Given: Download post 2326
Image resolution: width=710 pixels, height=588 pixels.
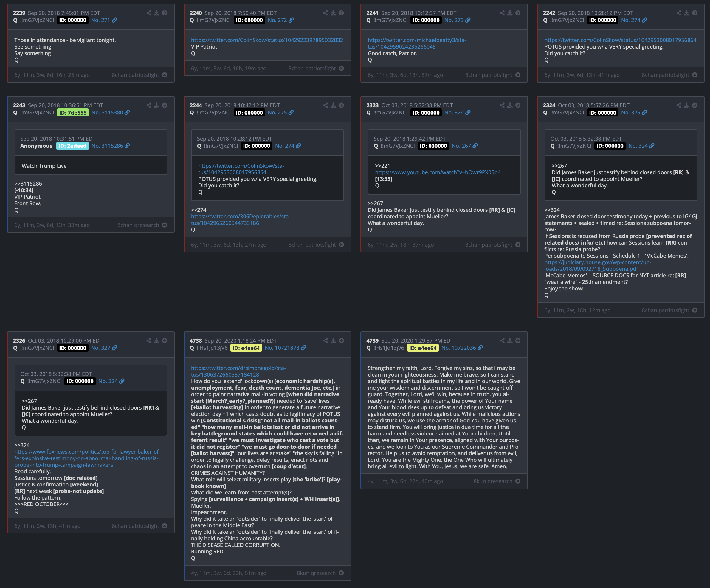Looking at the screenshot, I should 156,341.
